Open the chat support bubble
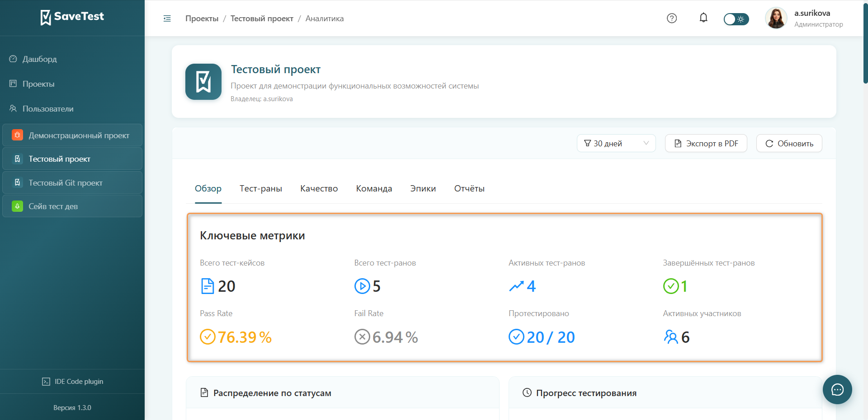Screen dimensions: 868x420 click(837, 389)
